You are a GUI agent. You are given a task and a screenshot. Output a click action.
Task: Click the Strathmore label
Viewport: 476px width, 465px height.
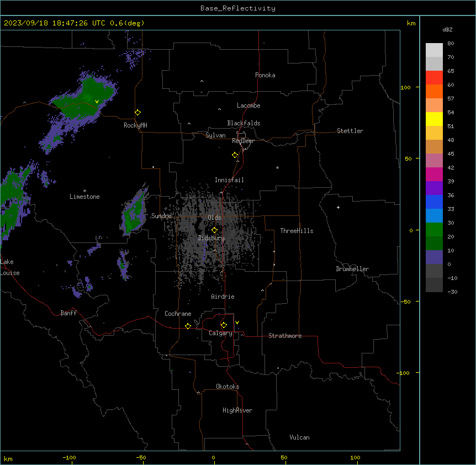pos(285,336)
